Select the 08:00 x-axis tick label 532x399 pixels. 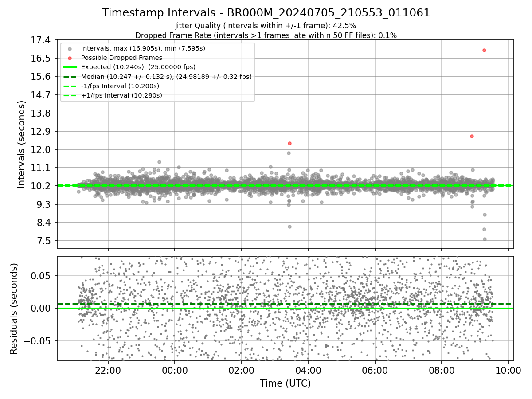point(442,371)
